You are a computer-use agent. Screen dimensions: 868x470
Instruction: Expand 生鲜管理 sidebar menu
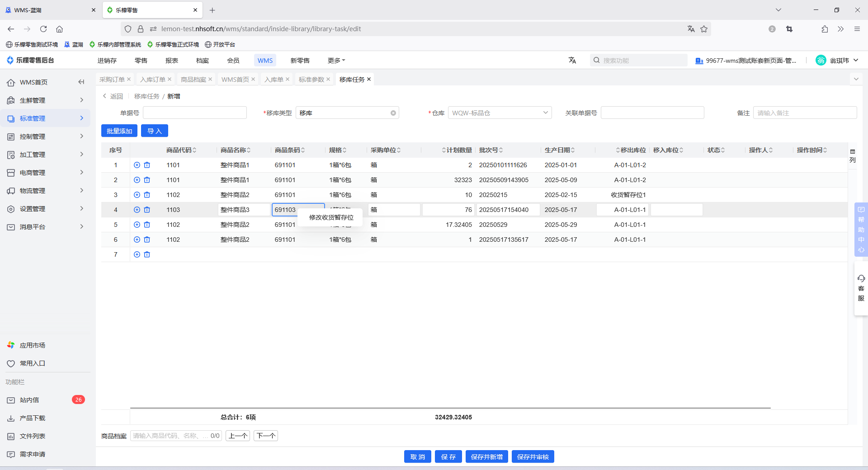(45, 100)
